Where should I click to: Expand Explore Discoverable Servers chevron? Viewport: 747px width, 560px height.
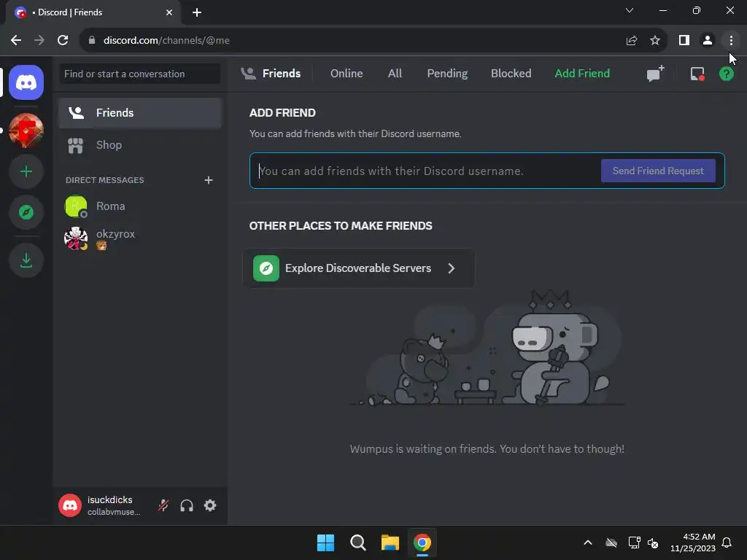point(451,268)
